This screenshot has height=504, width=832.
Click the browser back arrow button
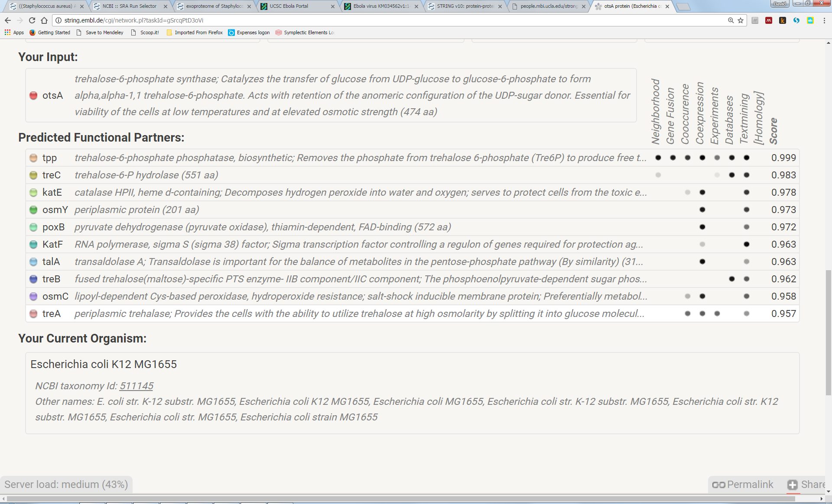tap(7, 20)
